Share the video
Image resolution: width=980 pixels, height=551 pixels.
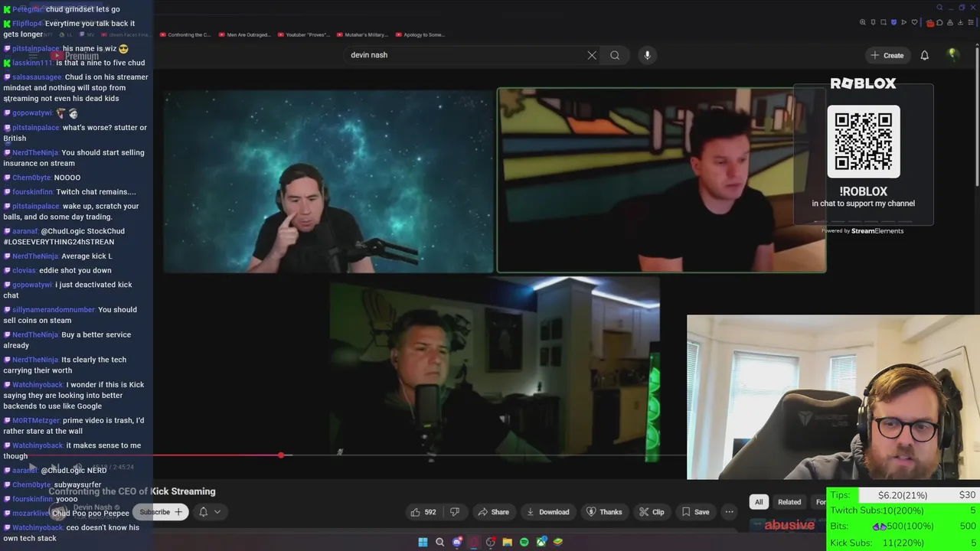[493, 512]
